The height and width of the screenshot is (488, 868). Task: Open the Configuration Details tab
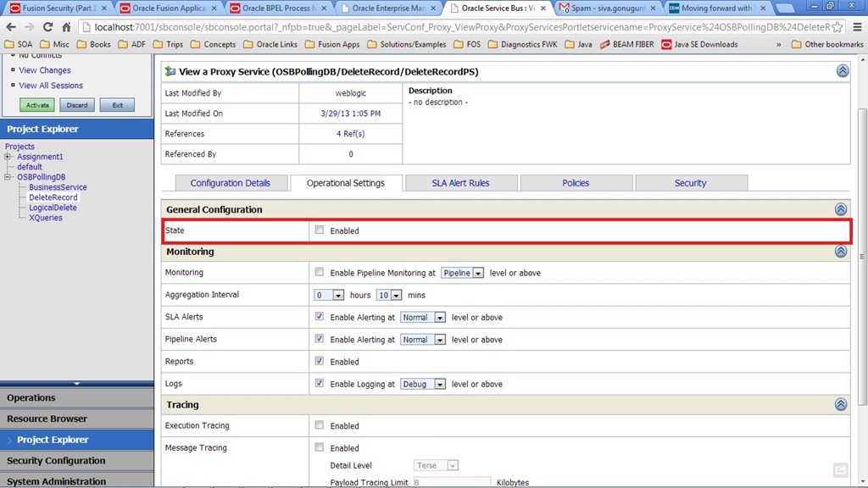click(230, 183)
